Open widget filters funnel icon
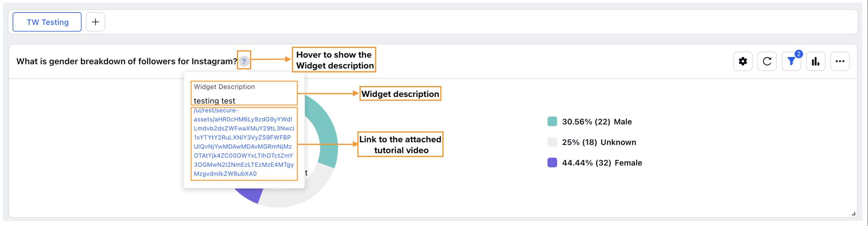The height and width of the screenshot is (226, 868). [791, 61]
